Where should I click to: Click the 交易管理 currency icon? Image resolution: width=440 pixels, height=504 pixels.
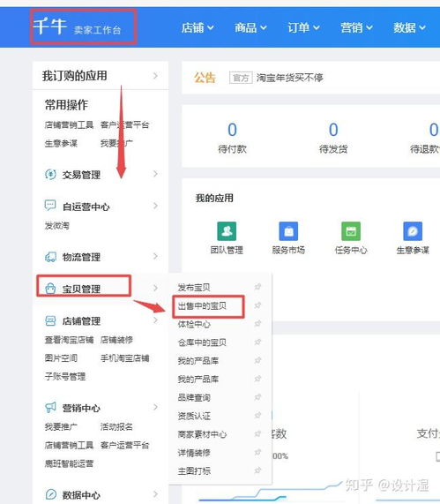coord(50,175)
